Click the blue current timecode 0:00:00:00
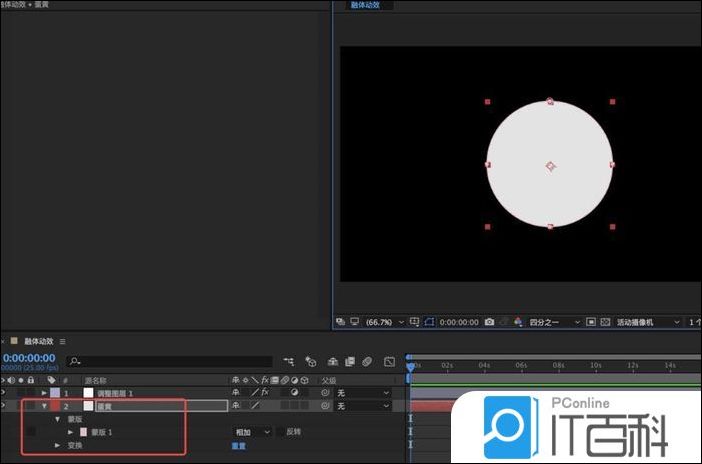Screen dimensions: 702x464 point(28,357)
